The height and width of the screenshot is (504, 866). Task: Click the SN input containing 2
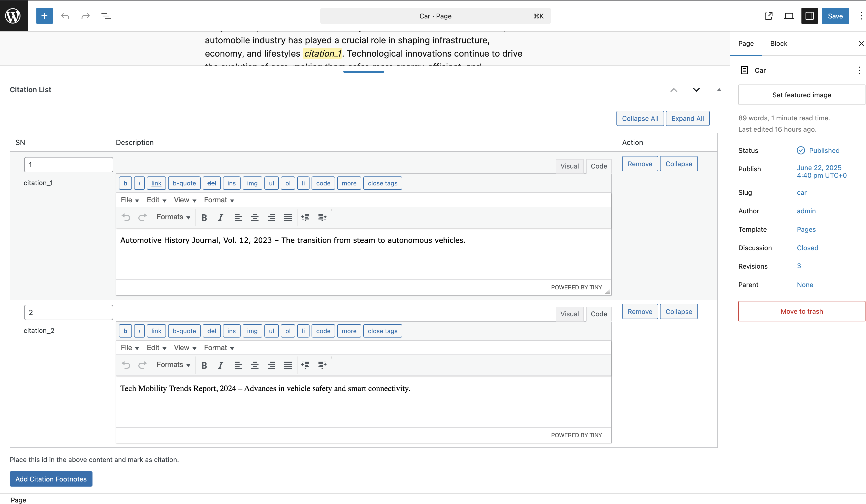point(68,312)
